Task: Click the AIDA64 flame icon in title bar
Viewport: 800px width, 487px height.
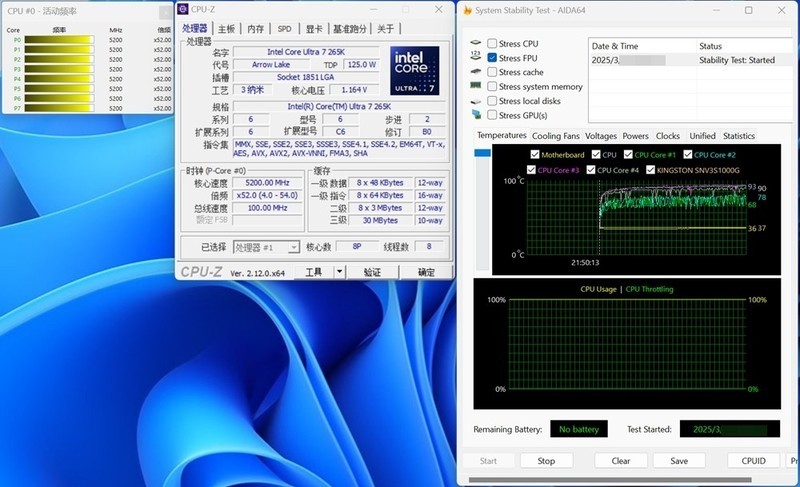Action: coord(467,10)
